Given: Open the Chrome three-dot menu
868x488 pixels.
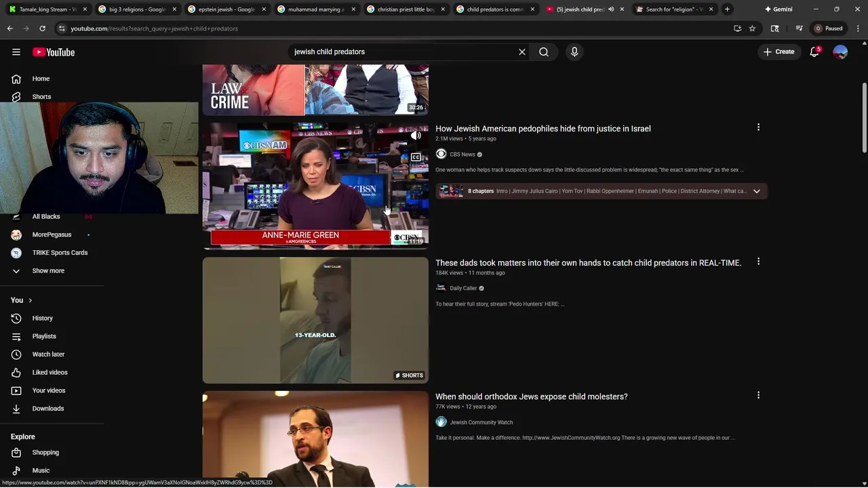Looking at the screenshot, I should 858,28.
